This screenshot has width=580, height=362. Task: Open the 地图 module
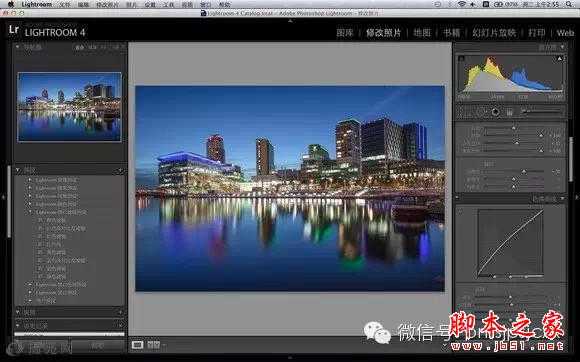(422, 33)
